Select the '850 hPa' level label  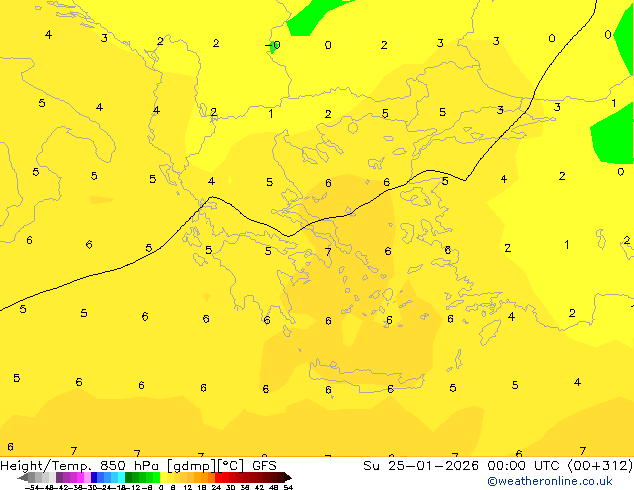click(129, 466)
